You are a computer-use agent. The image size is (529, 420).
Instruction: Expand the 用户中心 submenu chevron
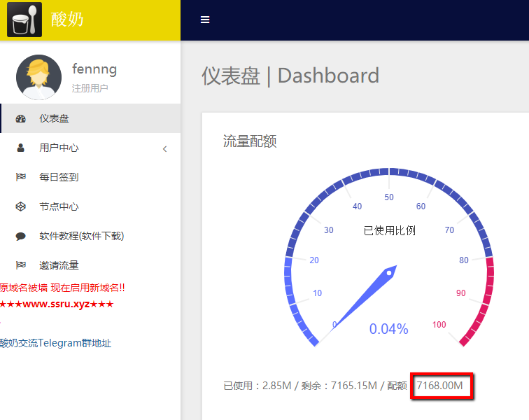point(165,148)
